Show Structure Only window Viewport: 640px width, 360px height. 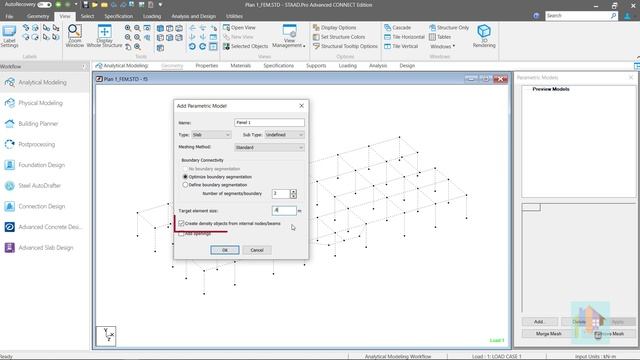click(x=449, y=27)
